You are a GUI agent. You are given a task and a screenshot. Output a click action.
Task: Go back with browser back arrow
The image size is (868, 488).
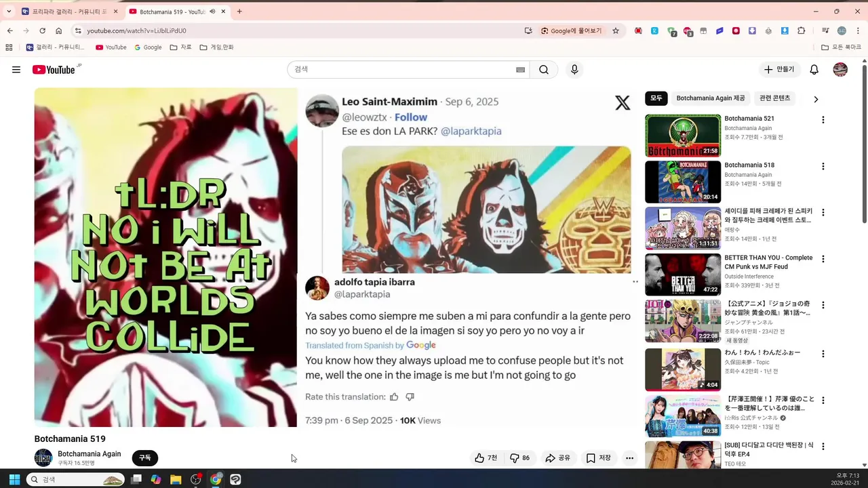(x=9, y=30)
